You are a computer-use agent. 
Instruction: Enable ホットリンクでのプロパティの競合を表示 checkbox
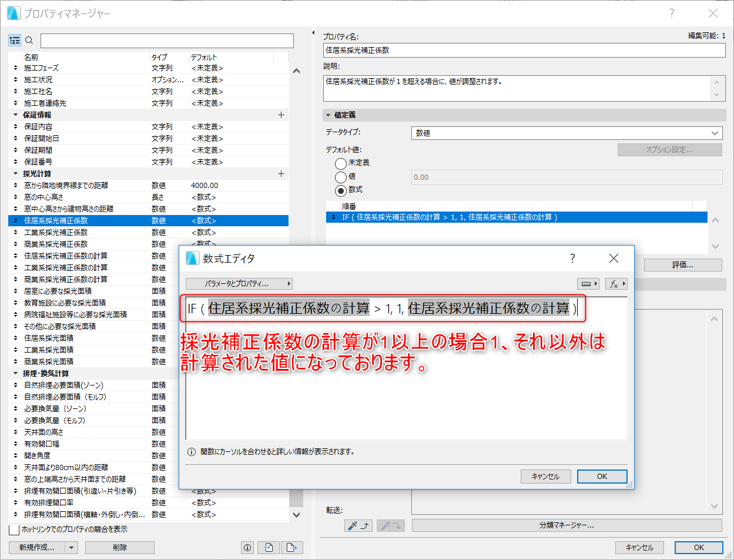(x=14, y=529)
